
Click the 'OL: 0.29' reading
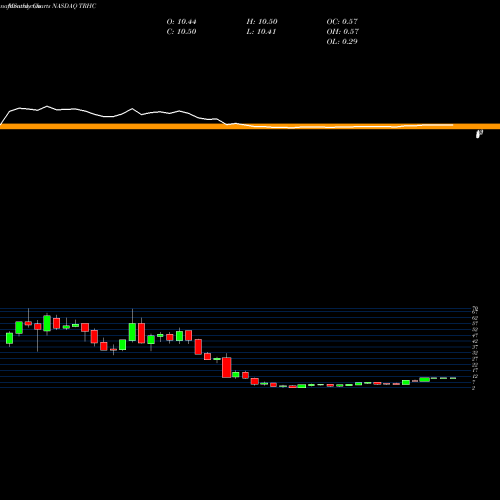coord(342,42)
